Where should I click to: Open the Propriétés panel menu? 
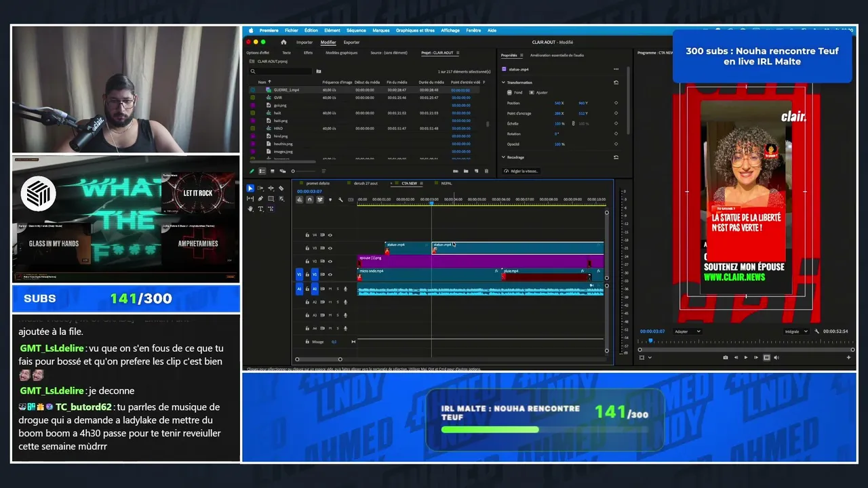(x=521, y=56)
